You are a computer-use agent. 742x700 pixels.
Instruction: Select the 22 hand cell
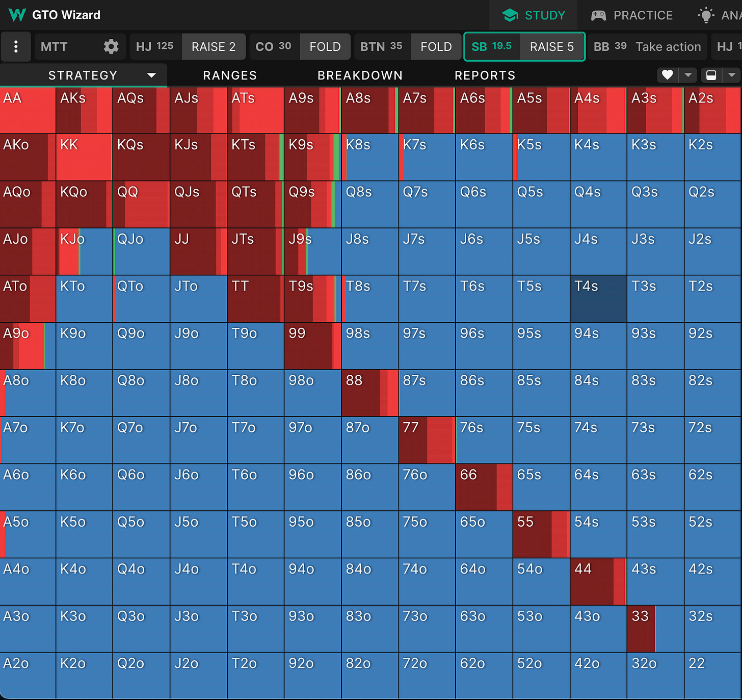pos(713,676)
